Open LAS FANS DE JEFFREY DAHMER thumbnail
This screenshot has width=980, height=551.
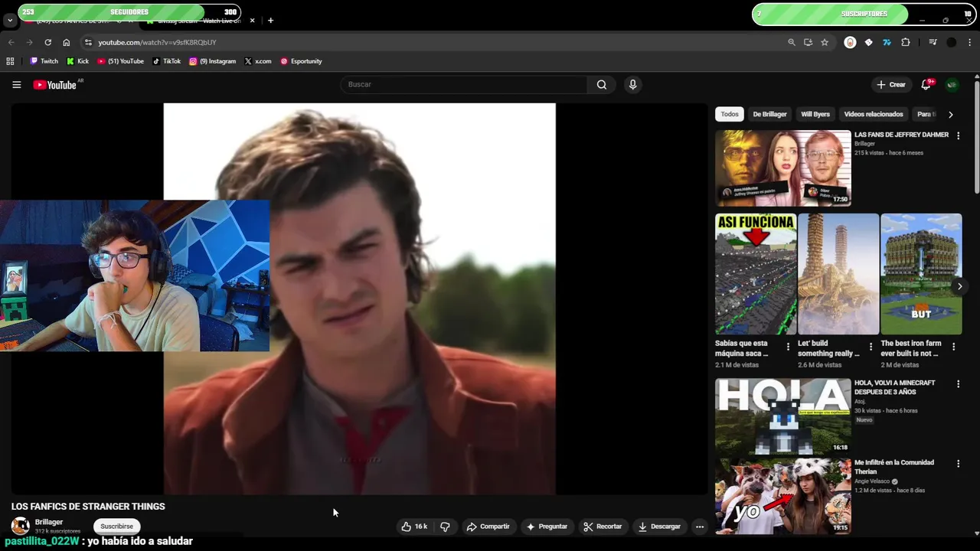click(x=782, y=168)
